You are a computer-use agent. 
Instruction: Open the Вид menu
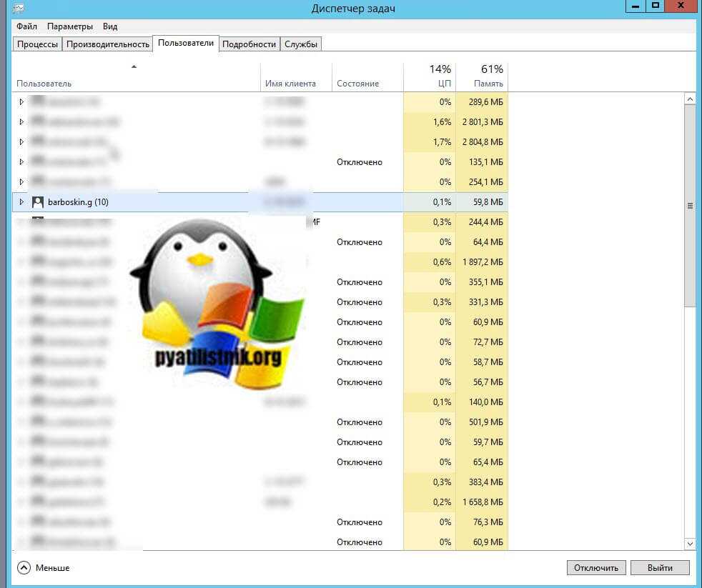click(x=110, y=26)
